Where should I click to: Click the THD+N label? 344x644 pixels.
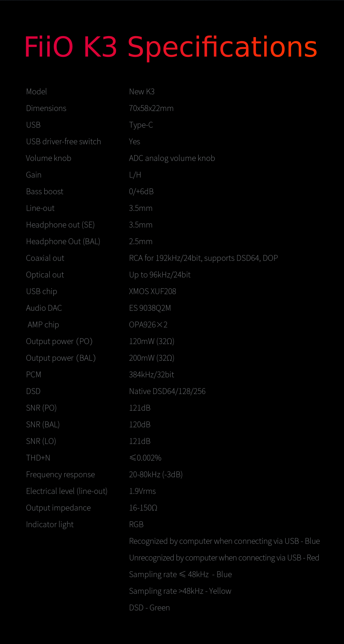38,458
